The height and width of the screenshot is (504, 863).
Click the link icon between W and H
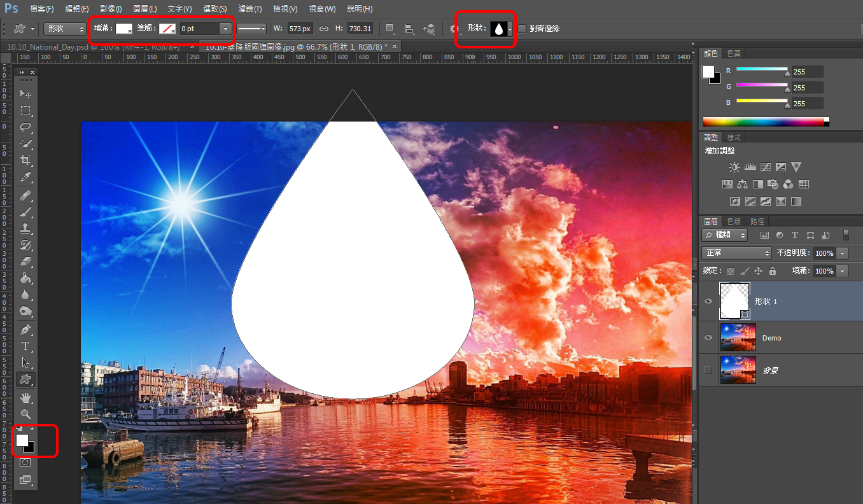click(x=323, y=29)
